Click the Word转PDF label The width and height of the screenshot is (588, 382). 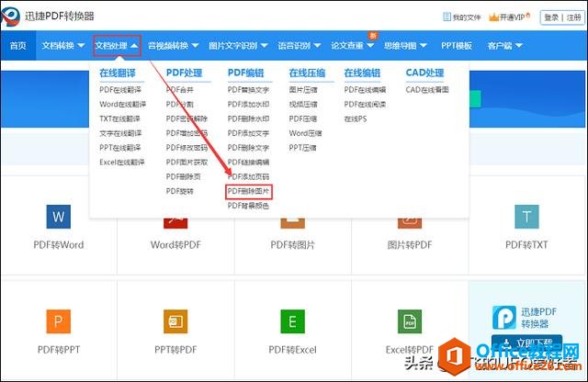click(x=175, y=245)
